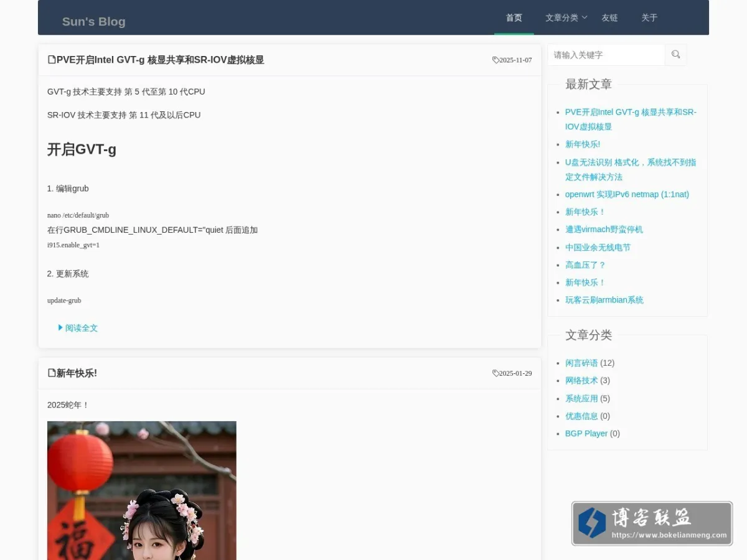Image resolution: width=747 pixels, height=560 pixels.
Task: Open sidebar link PVE开启Intel GVT-g in 最新文章
Action: (x=631, y=119)
